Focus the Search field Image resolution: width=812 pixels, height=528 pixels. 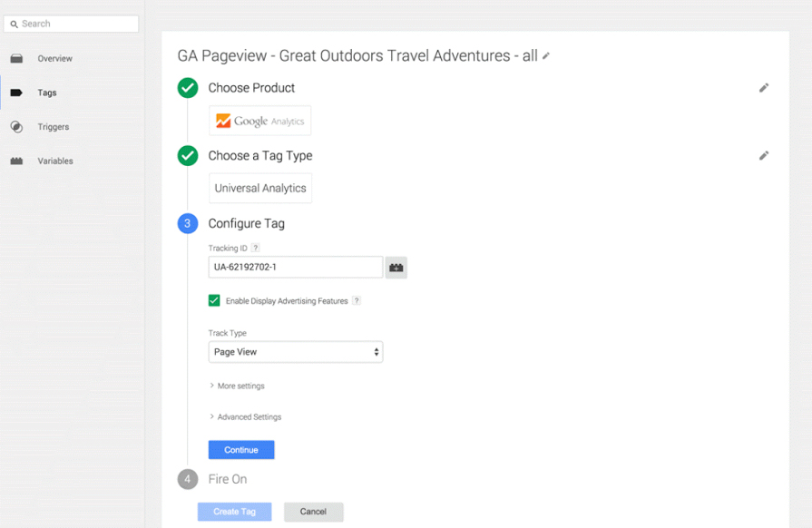click(72, 24)
